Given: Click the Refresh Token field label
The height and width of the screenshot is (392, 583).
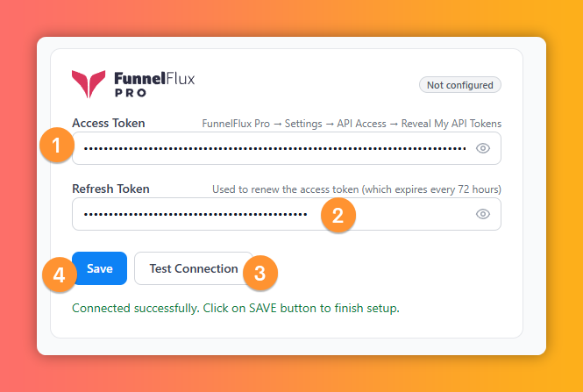Looking at the screenshot, I should pyautogui.click(x=110, y=189).
